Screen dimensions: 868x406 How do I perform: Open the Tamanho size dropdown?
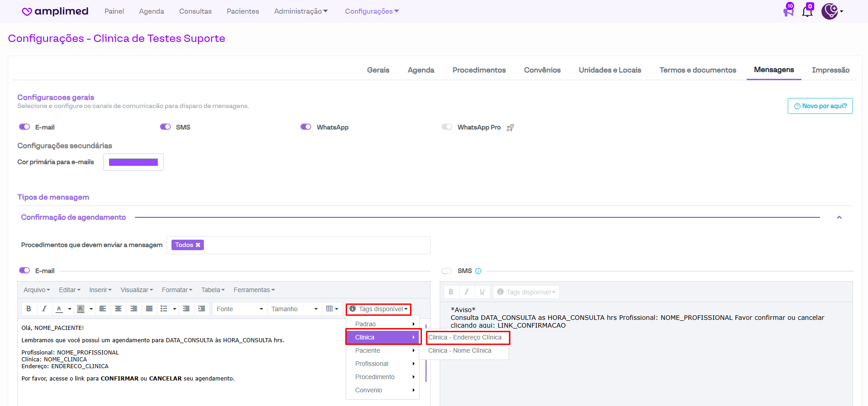(x=294, y=309)
